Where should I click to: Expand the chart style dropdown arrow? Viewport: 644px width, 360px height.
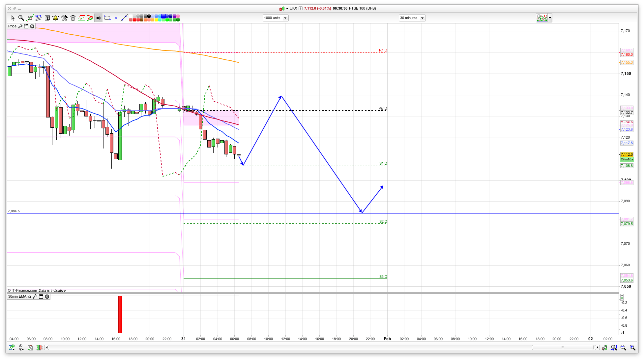click(x=550, y=18)
